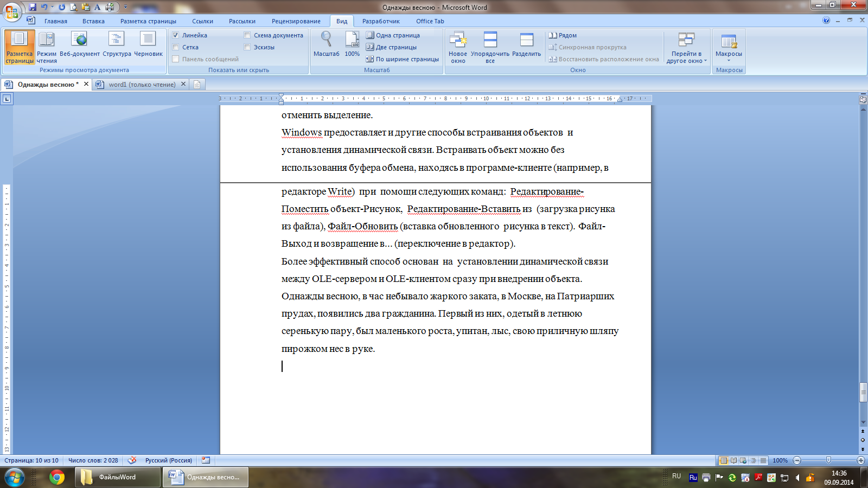
Task: Enable the Сетка checkbox
Action: [x=175, y=47]
